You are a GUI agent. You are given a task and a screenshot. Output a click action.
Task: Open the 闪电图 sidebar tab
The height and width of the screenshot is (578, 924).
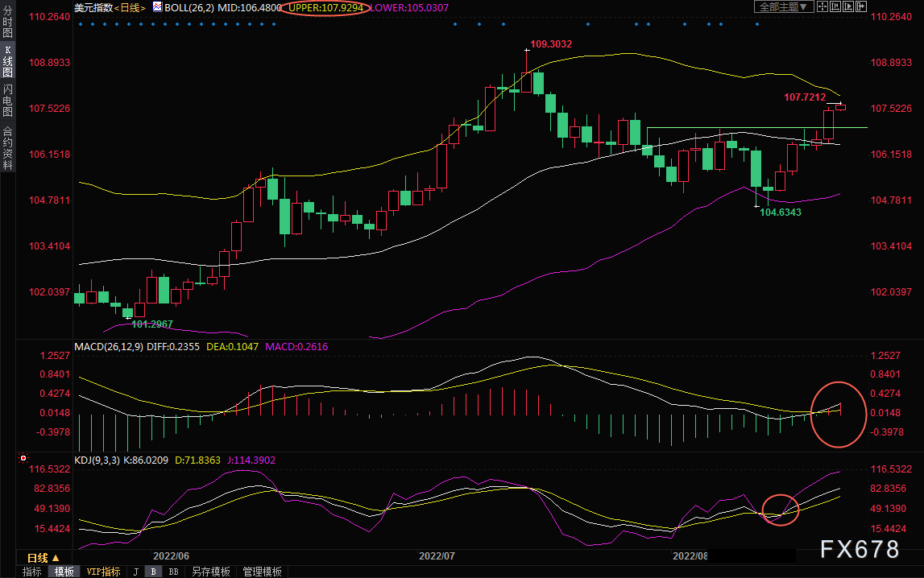pos(8,100)
